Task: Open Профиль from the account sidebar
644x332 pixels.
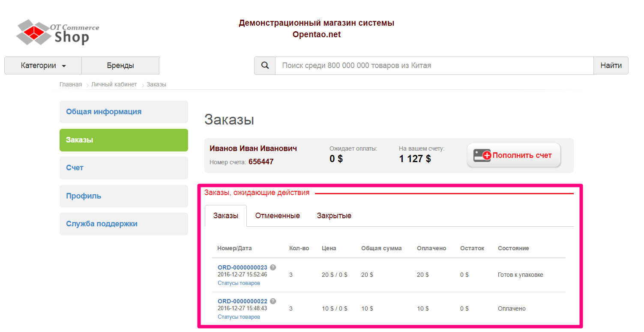Action: click(84, 196)
